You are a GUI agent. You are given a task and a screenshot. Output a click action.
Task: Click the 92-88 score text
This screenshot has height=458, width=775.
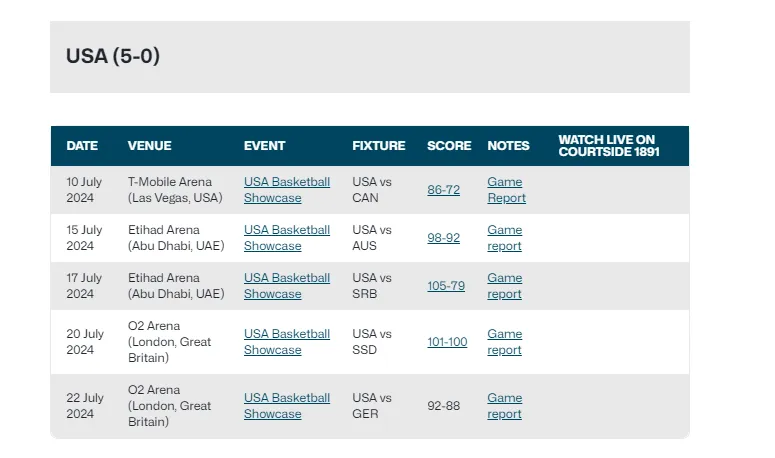coord(443,406)
